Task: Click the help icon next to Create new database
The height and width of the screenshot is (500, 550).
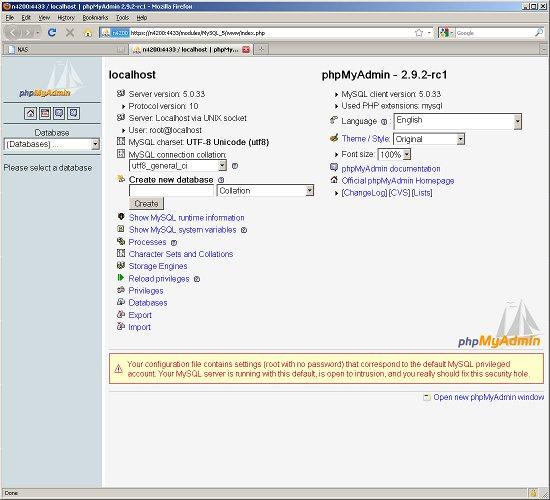Action: [221, 180]
